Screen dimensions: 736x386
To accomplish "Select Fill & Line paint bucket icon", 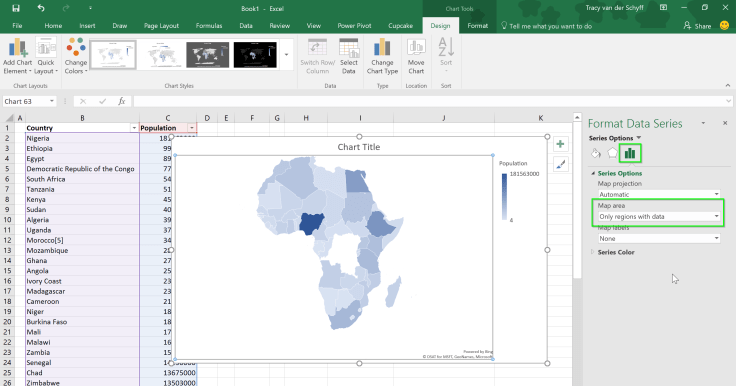I will [x=596, y=153].
